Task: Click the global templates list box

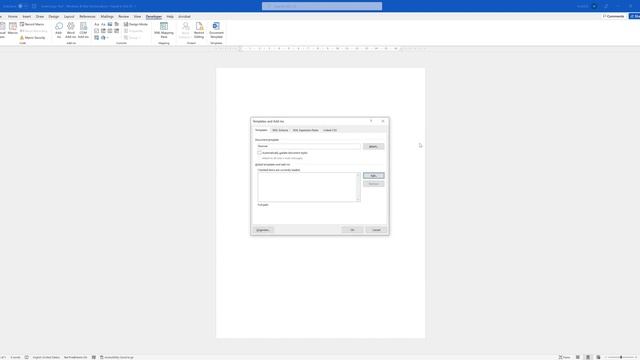Action: point(309,187)
